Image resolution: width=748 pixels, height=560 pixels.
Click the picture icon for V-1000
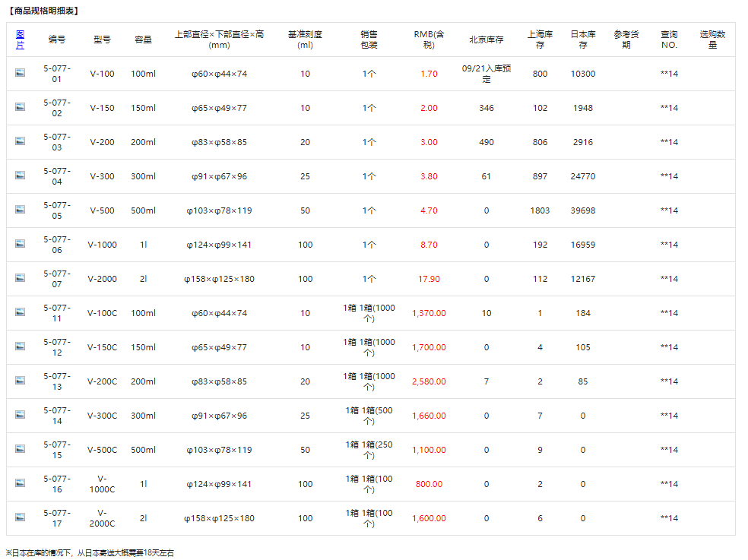[21, 244]
